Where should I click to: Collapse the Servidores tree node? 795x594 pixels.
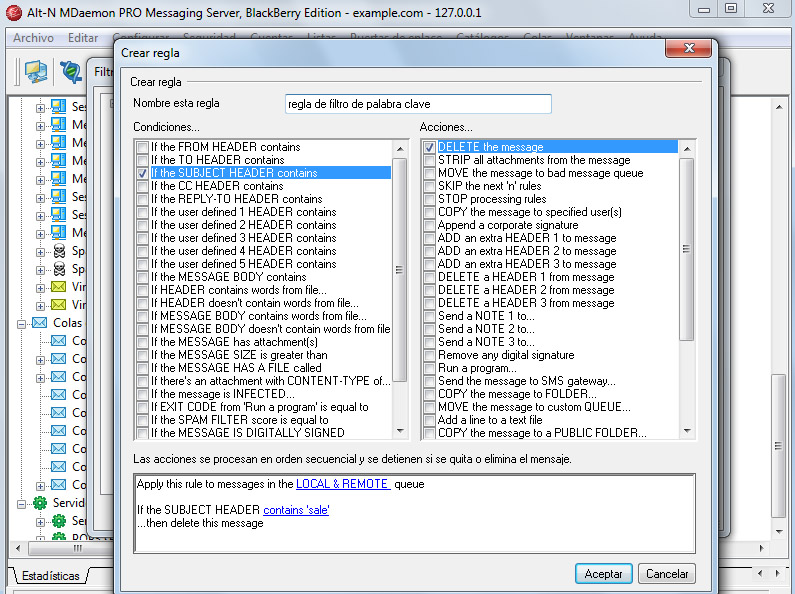pos(21,504)
